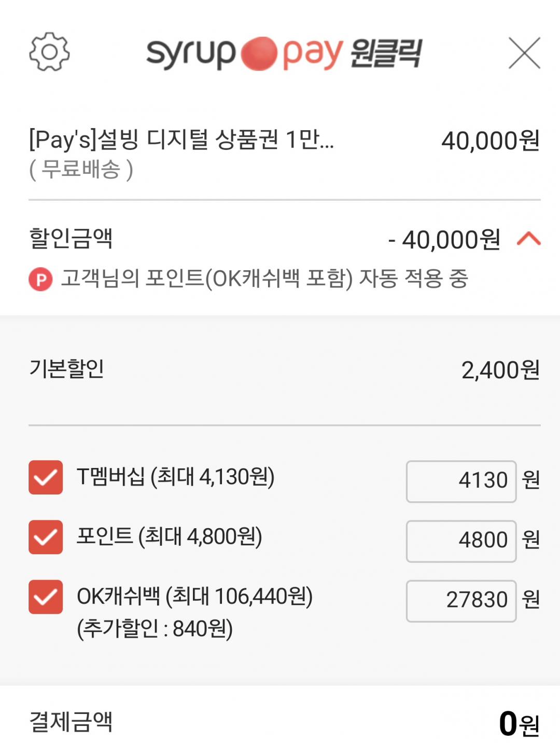
Task: Click the red P point icon
Action: click(40, 280)
